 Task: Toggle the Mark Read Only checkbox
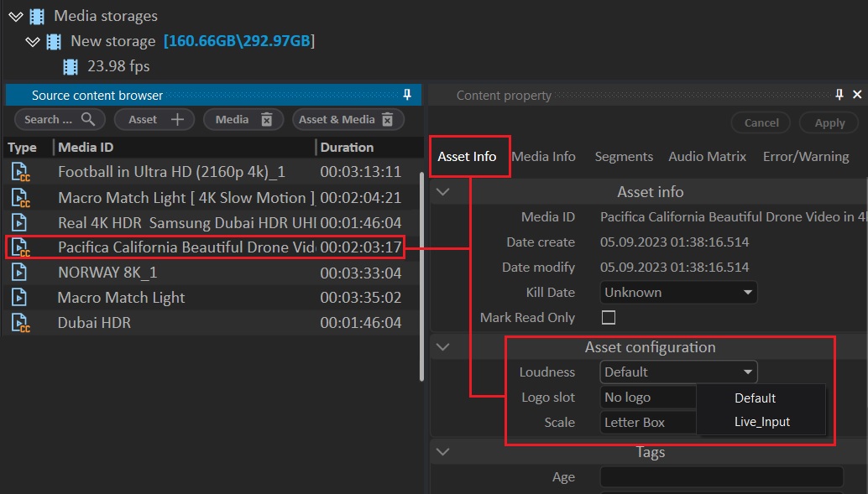[x=609, y=318]
